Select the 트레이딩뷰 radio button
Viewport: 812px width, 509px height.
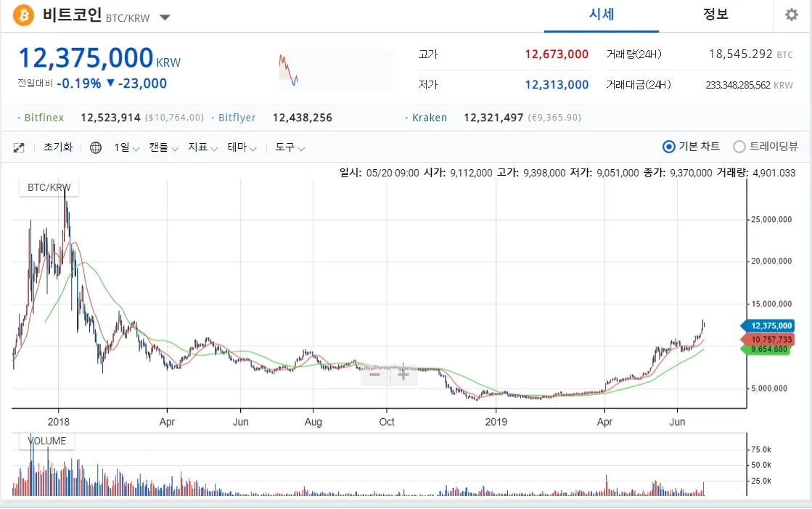point(739,147)
